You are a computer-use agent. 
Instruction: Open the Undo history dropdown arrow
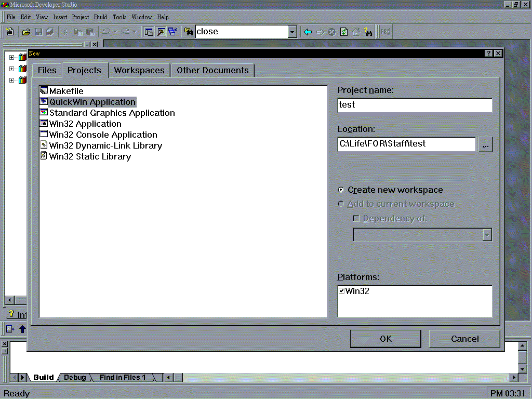click(x=115, y=32)
